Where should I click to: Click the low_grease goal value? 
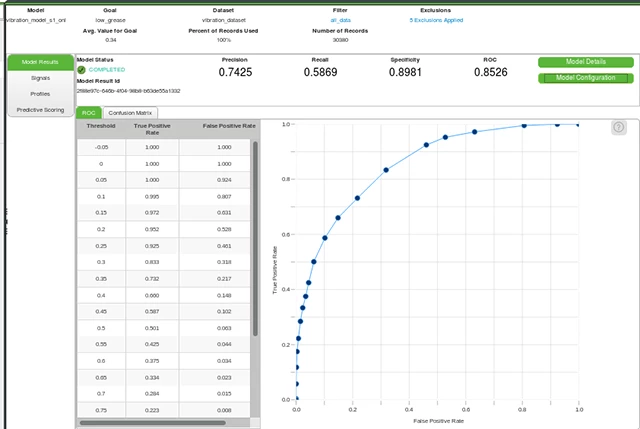pyautogui.click(x=110, y=20)
